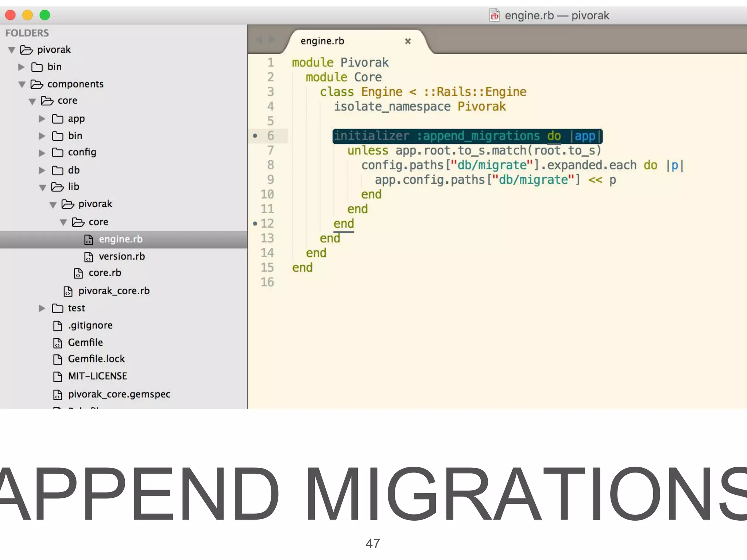This screenshot has height=560, width=747.
Task: Go to previous tab with left arrow
Action: coord(259,39)
